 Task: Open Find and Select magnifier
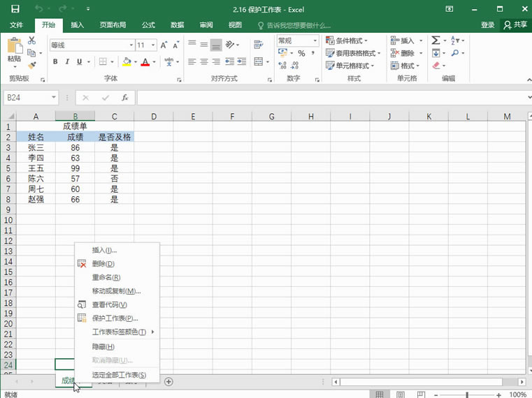455,53
